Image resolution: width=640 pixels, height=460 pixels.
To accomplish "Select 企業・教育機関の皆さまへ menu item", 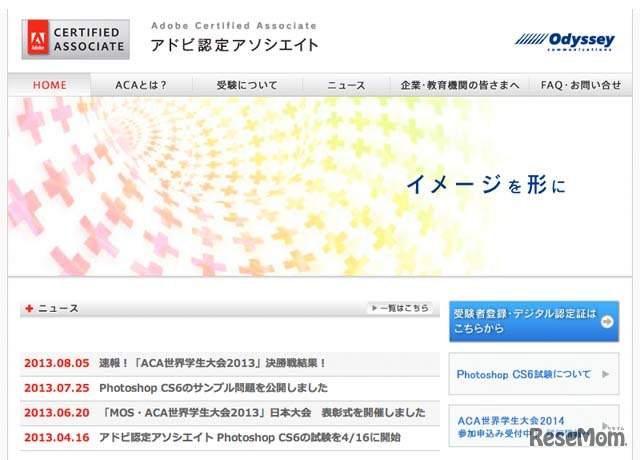I will point(460,85).
